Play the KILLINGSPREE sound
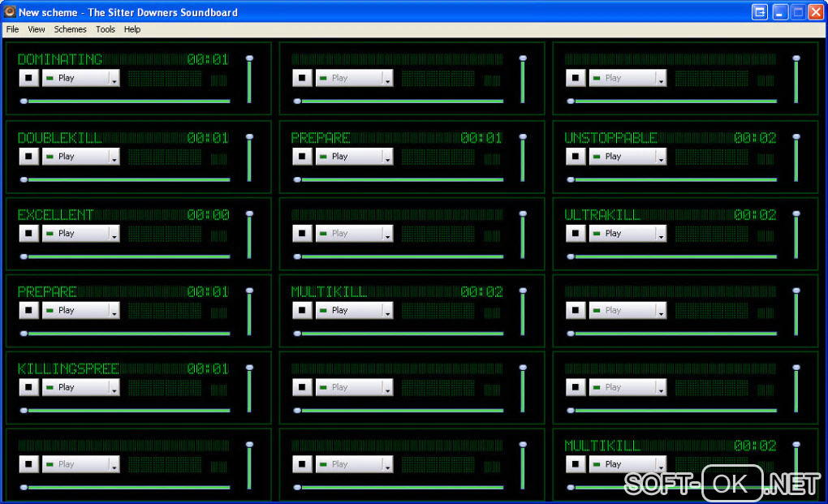This screenshot has width=828, height=504. 75,387
